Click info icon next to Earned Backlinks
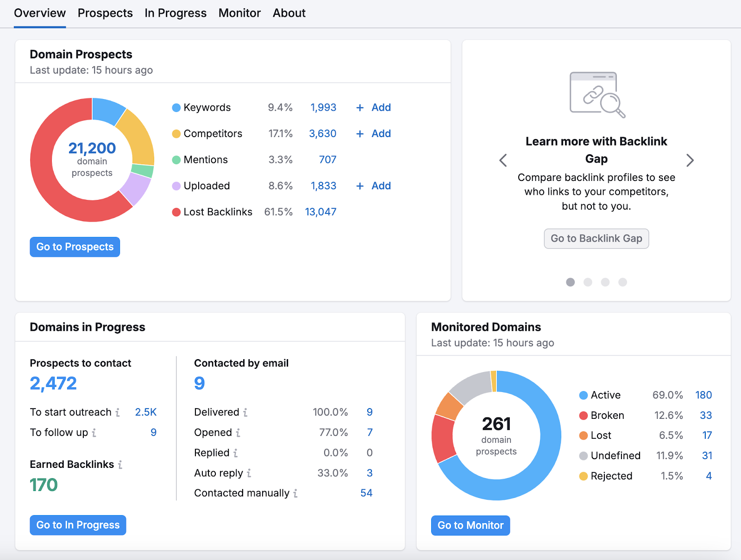Screen dimensions: 741x560 [121, 464]
